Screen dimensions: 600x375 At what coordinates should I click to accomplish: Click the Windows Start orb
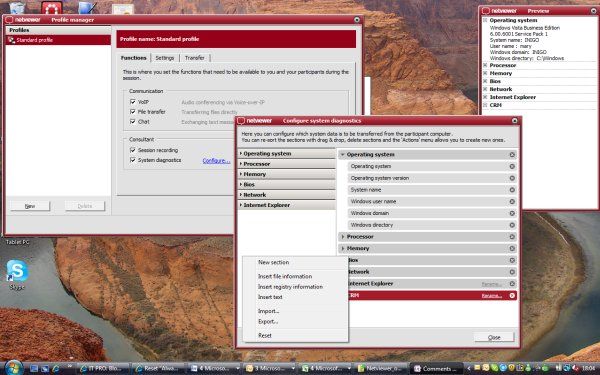(13, 368)
